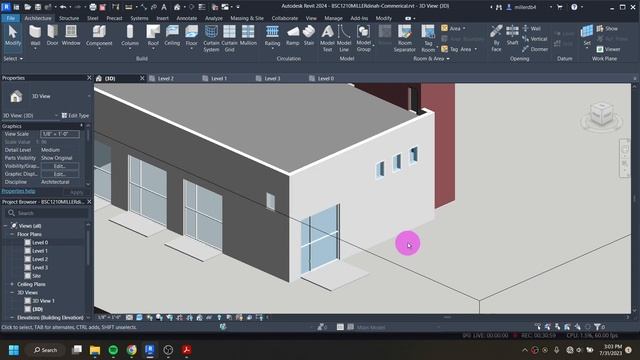This screenshot has width=640, height=360.
Task: Open the View Scale dropdown in Properties
Action: tap(60, 134)
